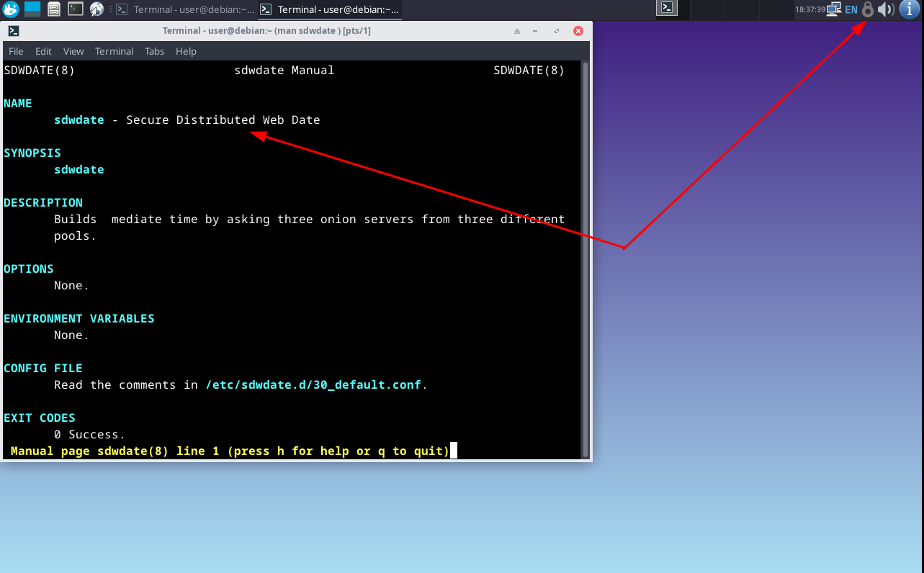Launch the terminal emulator panel launcher

tap(76, 9)
